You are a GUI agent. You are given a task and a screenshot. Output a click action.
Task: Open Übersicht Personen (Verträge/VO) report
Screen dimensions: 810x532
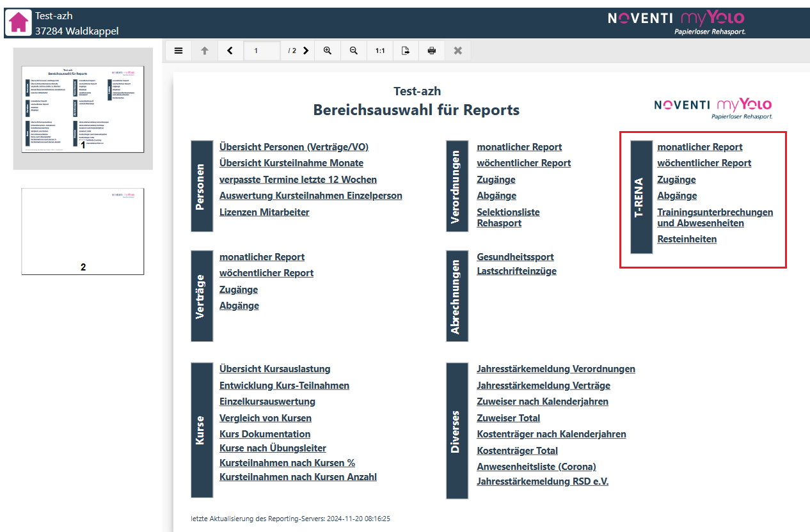pyautogui.click(x=294, y=147)
